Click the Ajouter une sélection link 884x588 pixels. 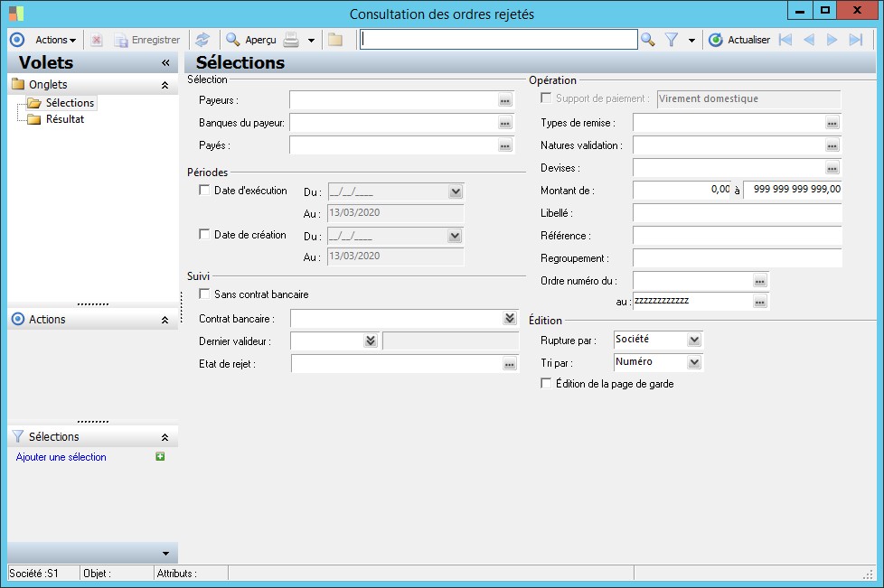61,457
